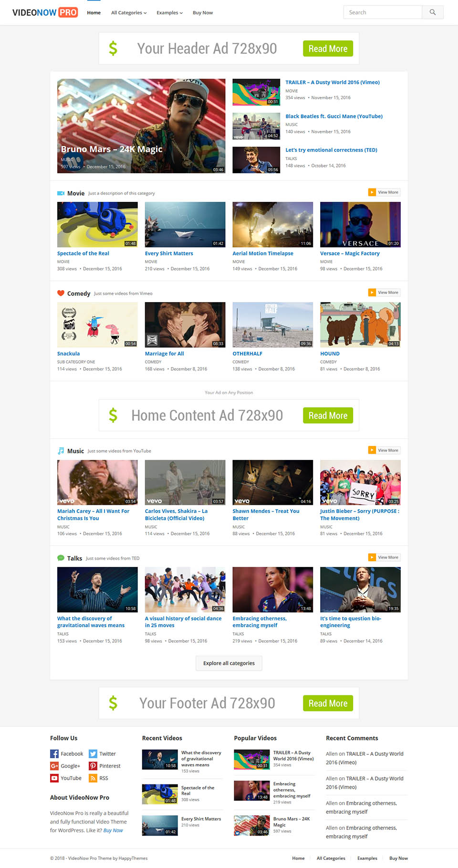Screen dimensions: 458x868
Task: Click the search magnifier icon
Action: [x=432, y=12]
